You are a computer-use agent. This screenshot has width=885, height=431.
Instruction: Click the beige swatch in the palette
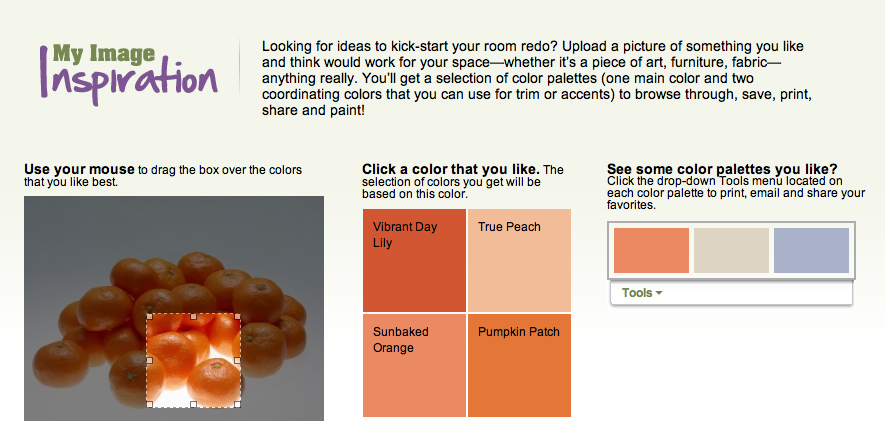pos(731,250)
